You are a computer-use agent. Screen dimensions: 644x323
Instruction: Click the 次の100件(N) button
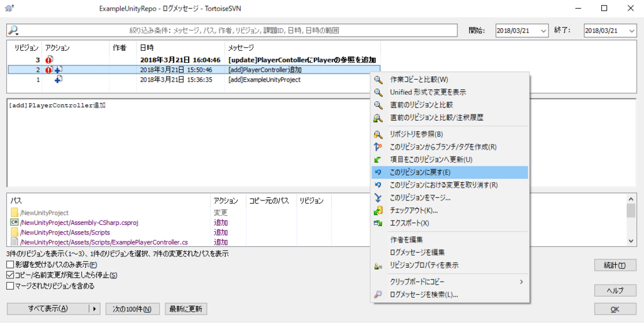coord(133,309)
